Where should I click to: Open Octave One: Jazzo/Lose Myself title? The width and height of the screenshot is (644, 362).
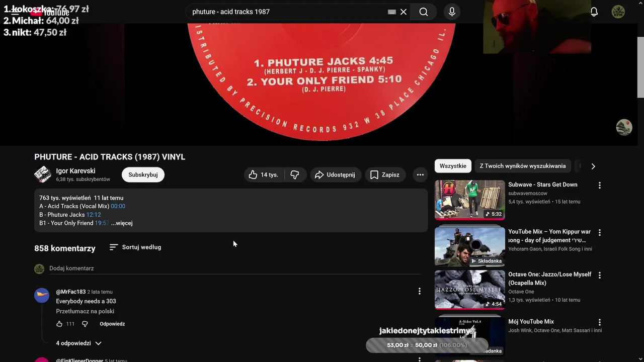point(550,279)
